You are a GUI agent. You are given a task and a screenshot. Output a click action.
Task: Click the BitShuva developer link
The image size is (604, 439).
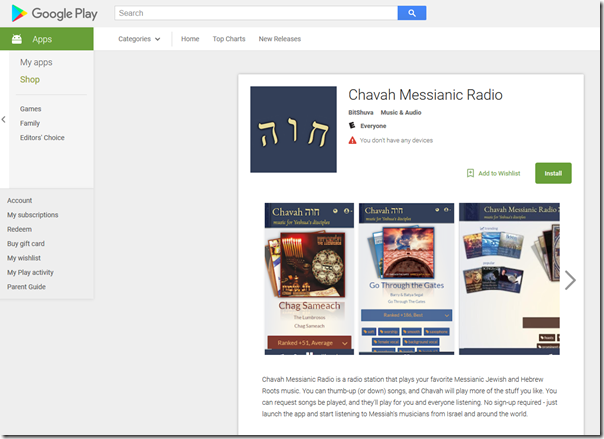click(361, 112)
